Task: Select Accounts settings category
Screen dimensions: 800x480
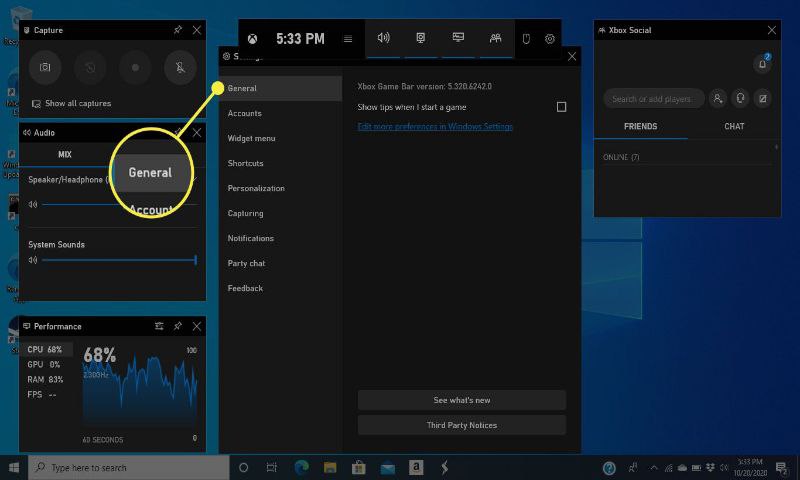Action: click(281, 113)
